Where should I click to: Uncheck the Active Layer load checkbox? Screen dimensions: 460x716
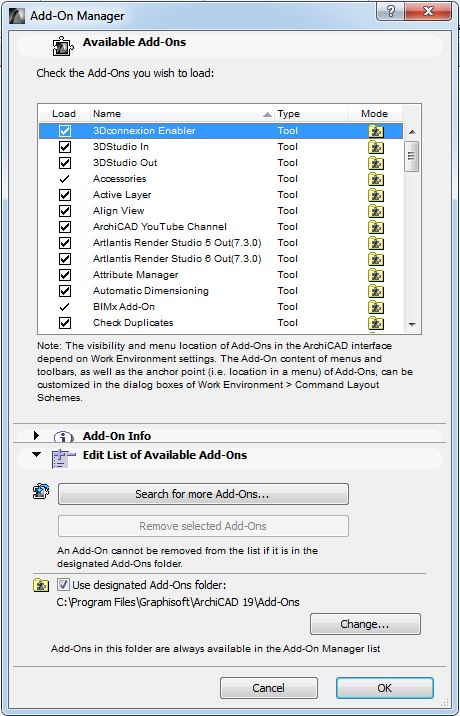(65, 195)
